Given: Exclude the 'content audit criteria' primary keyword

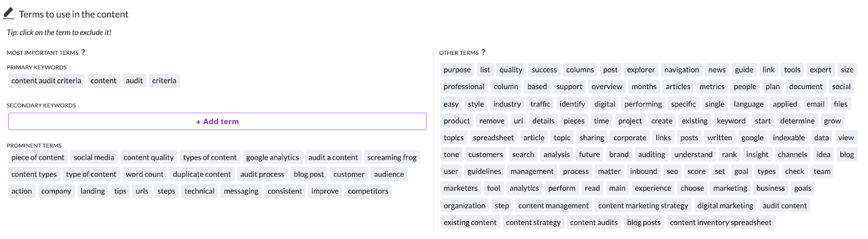Looking at the screenshot, I should pyautogui.click(x=46, y=81).
